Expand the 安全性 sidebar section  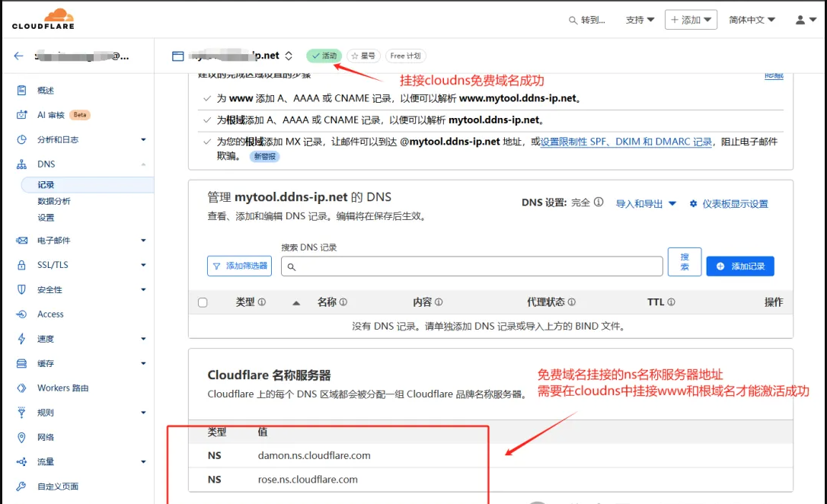pyautogui.click(x=143, y=289)
